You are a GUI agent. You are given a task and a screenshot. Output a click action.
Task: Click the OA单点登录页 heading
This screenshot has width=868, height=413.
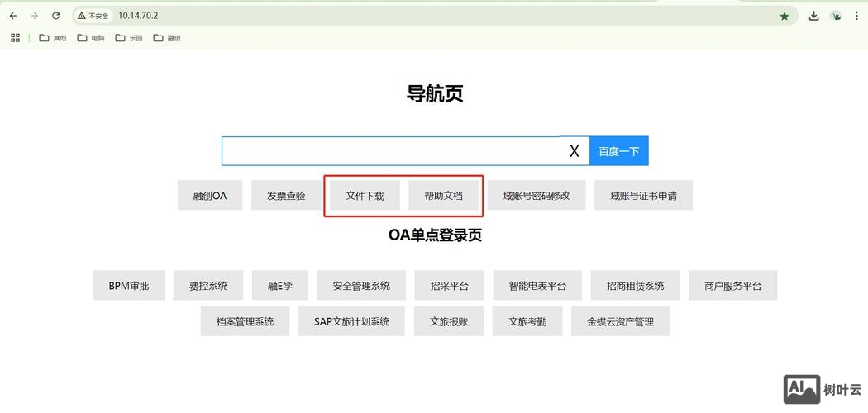coord(435,235)
